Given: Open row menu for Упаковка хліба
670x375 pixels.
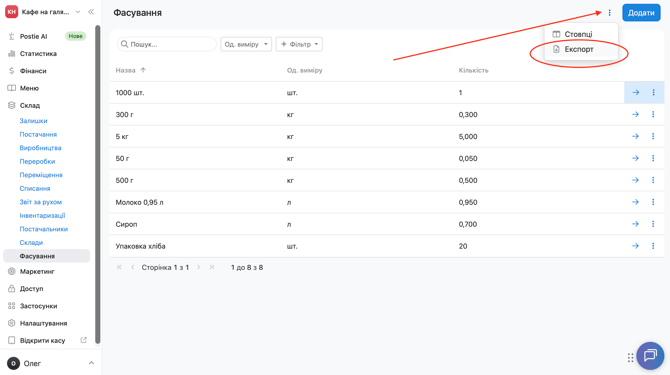Looking at the screenshot, I should pos(653,246).
